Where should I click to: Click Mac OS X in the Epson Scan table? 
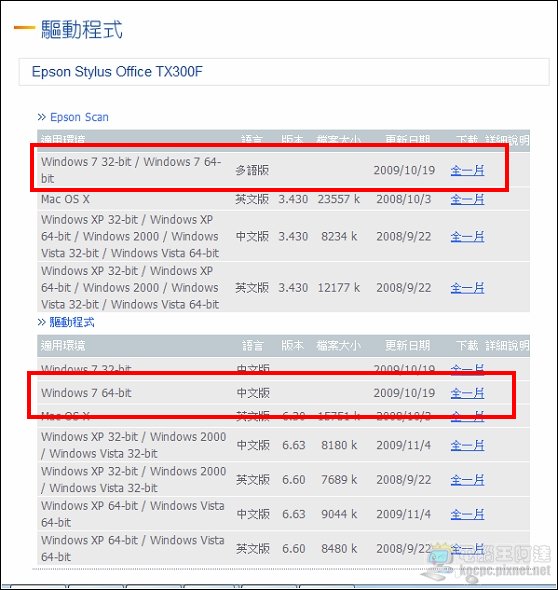click(x=65, y=199)
